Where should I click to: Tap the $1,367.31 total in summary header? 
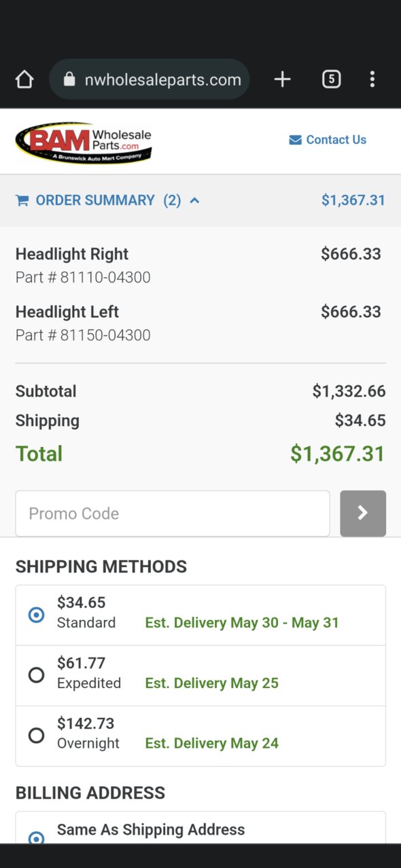click(353, 200)
